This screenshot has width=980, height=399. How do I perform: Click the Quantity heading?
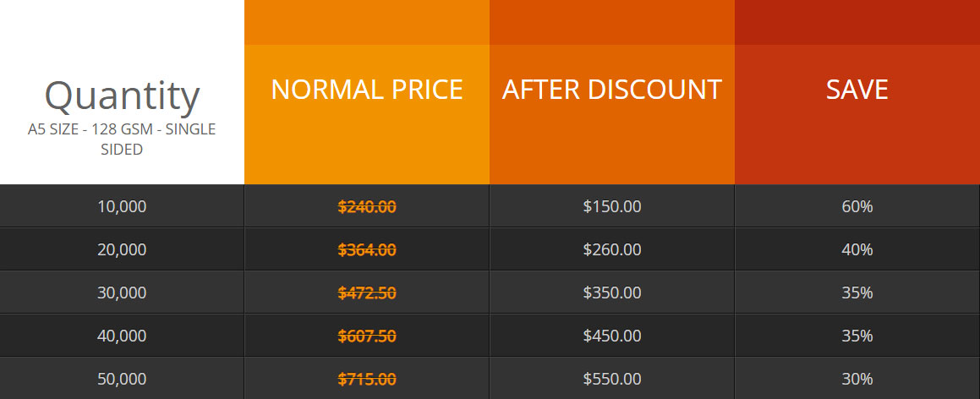tap(122, 96)
